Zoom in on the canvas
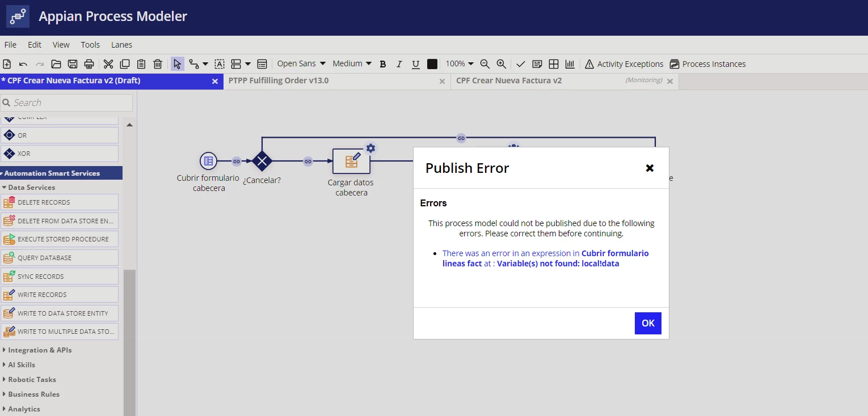Viewport: 868px width, 416px height. 502,64
